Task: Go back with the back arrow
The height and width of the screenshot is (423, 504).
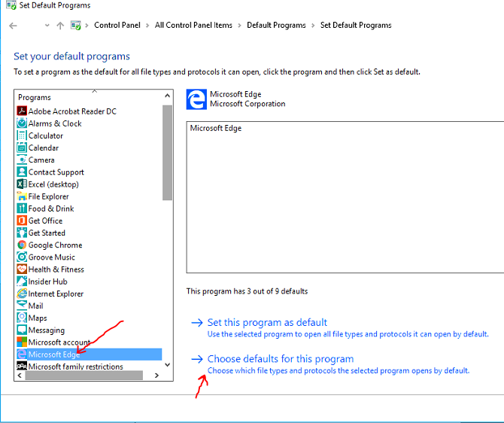Action: (13, 26)
